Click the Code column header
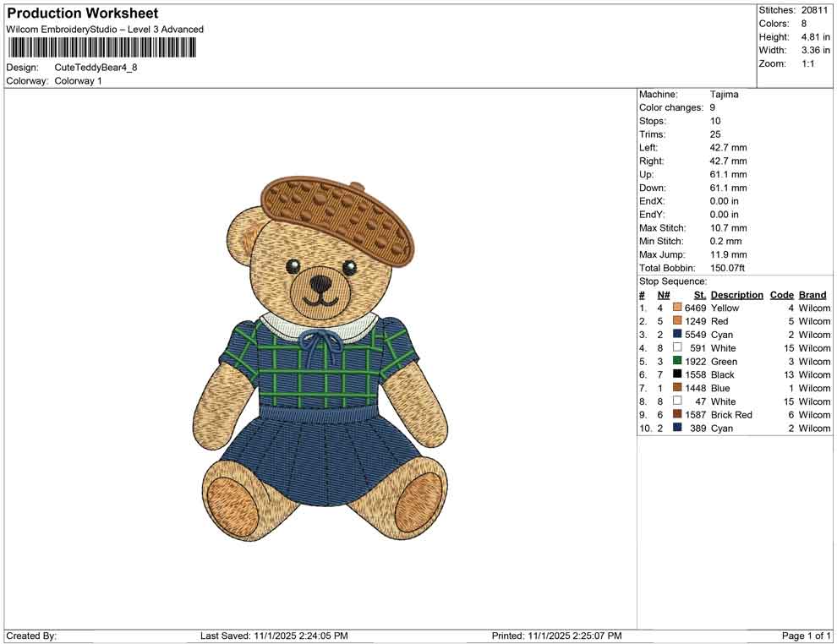Image resolution: width=837 pixels, height=644 pixels. tap(781, 294)
